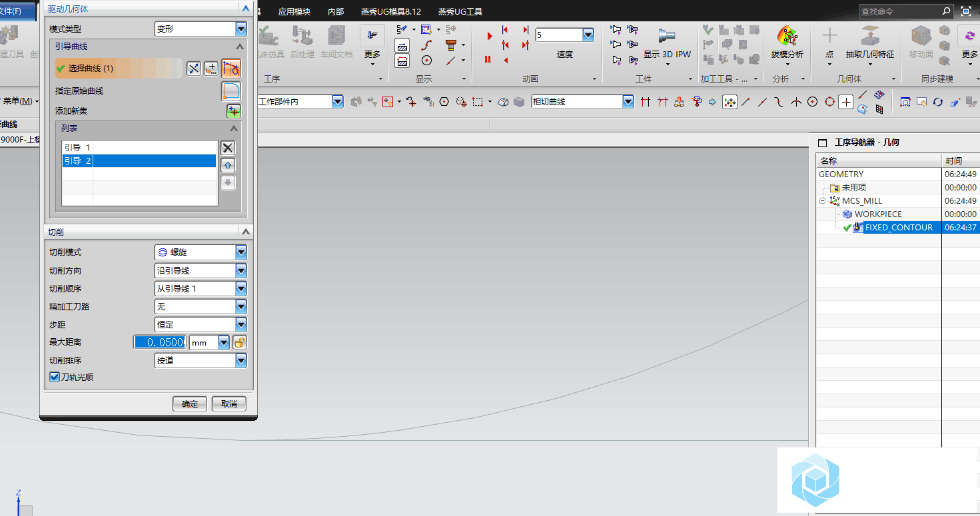Click the circle target display icon
980x516 pixels.
coord(427,61)
